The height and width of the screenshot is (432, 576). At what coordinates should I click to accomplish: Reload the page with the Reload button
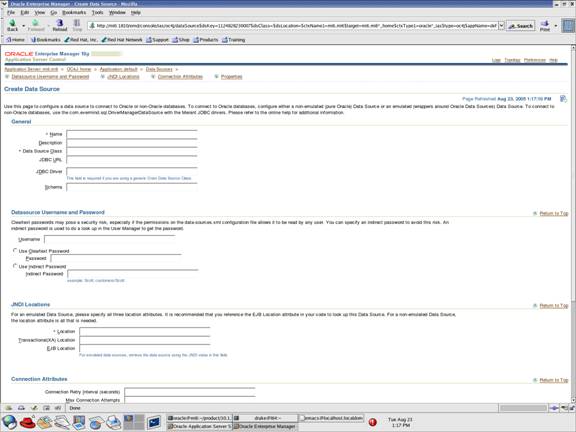click(60, 25)
